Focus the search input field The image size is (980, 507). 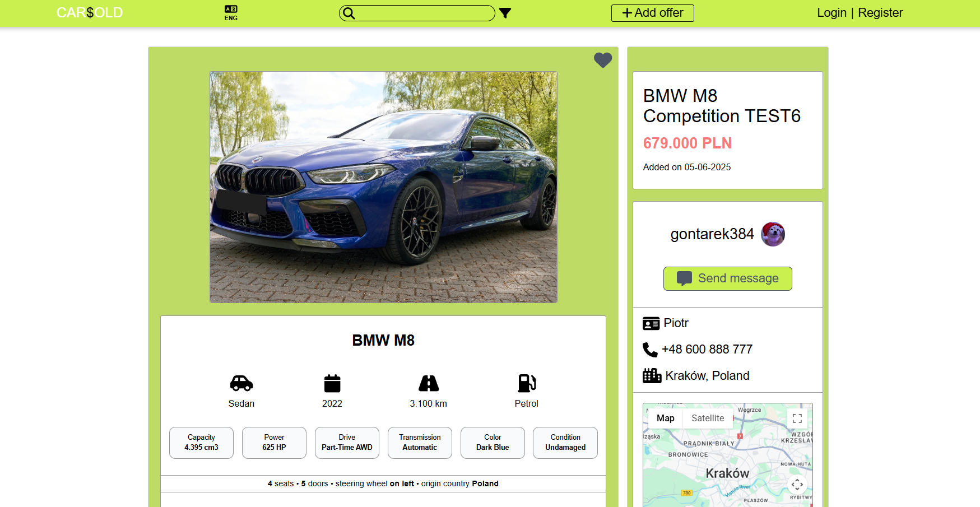tap(417, 13)
